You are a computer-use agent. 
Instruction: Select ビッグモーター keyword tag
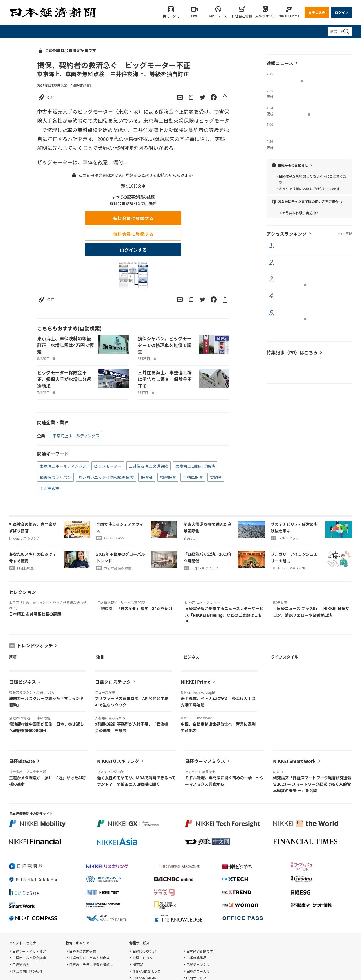coord(108,466)
